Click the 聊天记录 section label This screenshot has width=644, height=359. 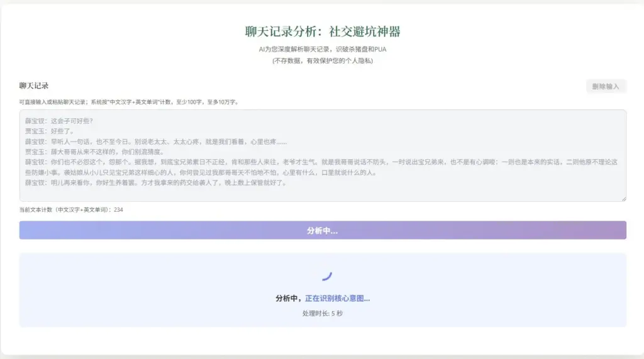34,86
